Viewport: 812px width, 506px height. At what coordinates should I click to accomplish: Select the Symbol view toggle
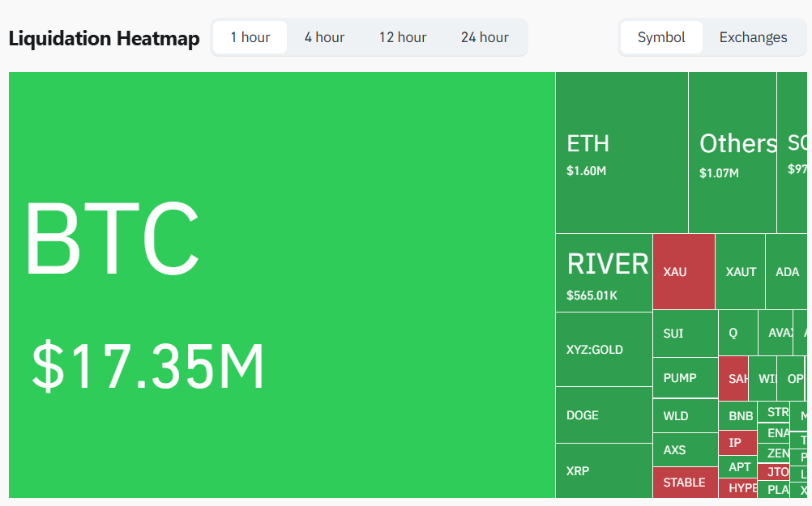pos(661,37)
